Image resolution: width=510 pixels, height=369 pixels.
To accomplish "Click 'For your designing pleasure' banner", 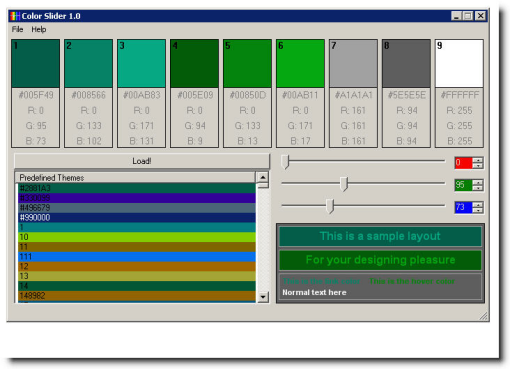I will coord(380,260).
